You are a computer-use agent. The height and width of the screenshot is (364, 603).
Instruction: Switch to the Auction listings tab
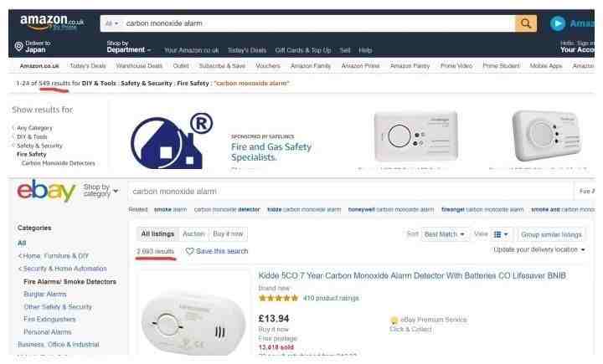coord(193,233)
